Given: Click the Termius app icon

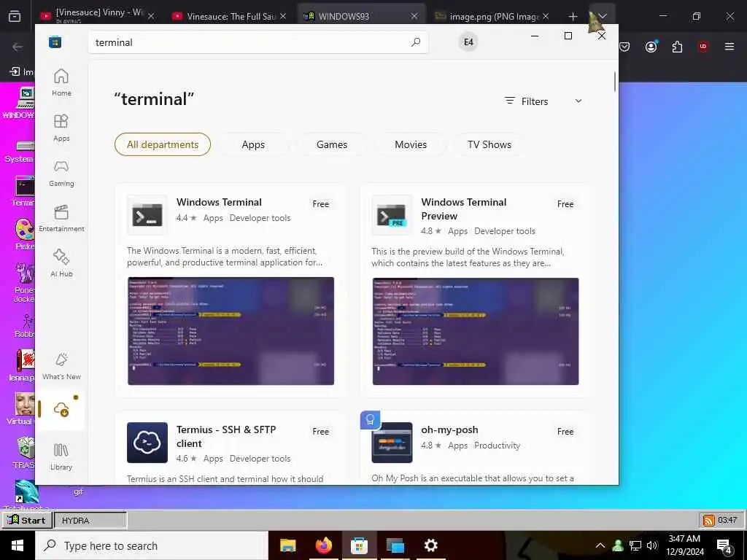Looking at the screenshot, I should [x=147, y=443].
